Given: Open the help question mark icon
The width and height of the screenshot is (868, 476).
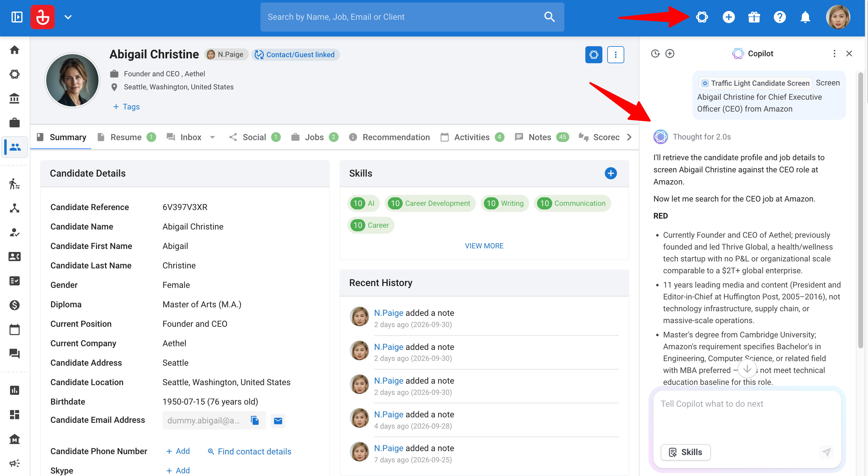Looking at the screenshot, I should pyautogui.click(x=780, y=17).
